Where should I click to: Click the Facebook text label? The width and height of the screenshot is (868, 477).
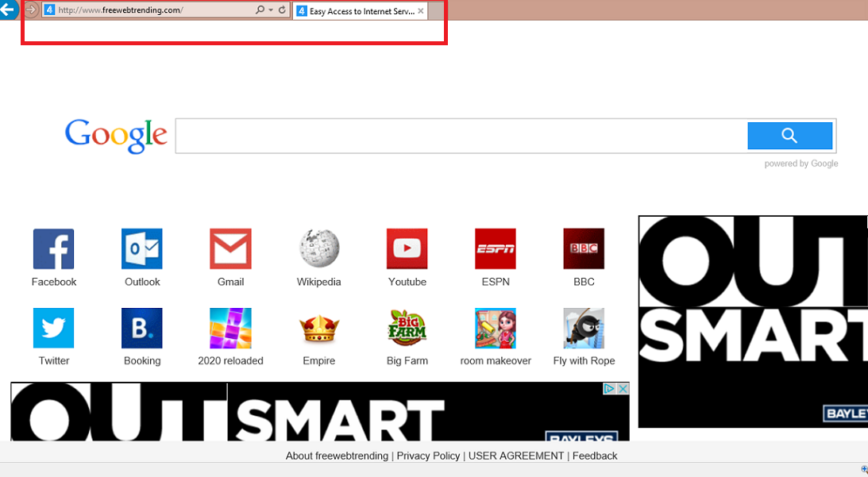coord(54,282)
